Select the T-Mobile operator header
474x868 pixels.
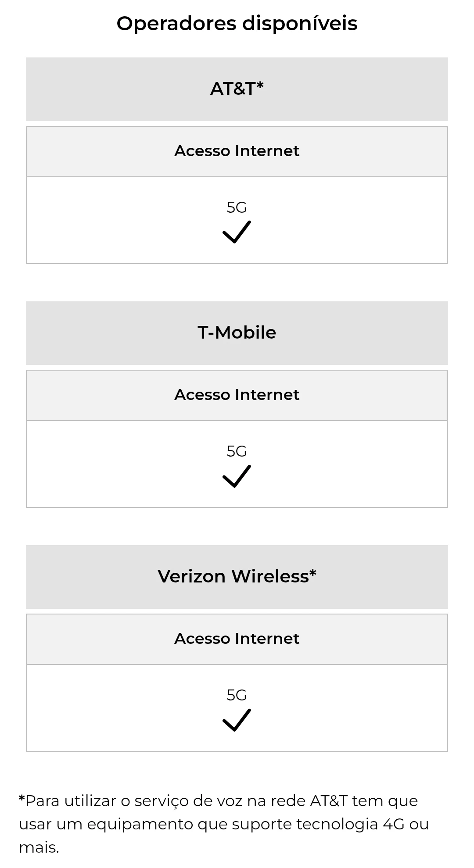coord(237,333)
